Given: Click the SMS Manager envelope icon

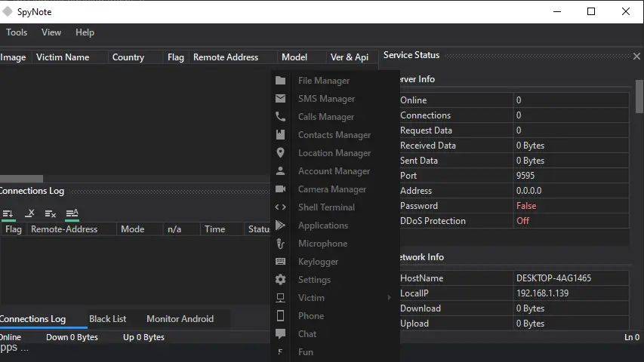Looking at the screenshot, I should pos(280,99).
